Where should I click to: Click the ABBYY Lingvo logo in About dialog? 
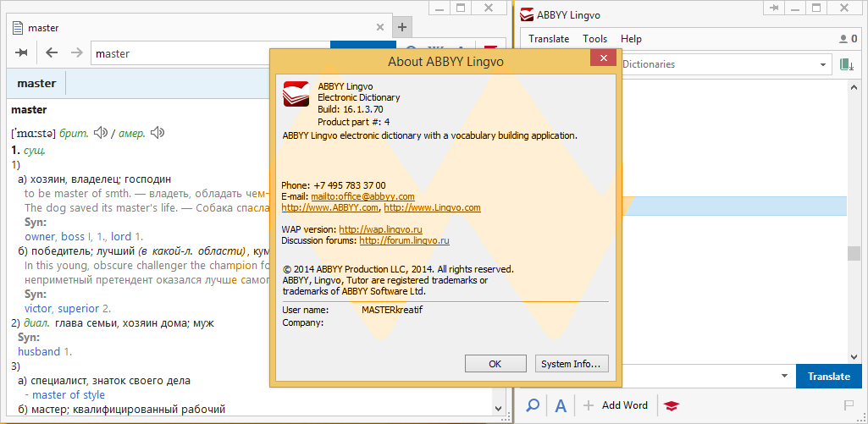click(296, 94)
